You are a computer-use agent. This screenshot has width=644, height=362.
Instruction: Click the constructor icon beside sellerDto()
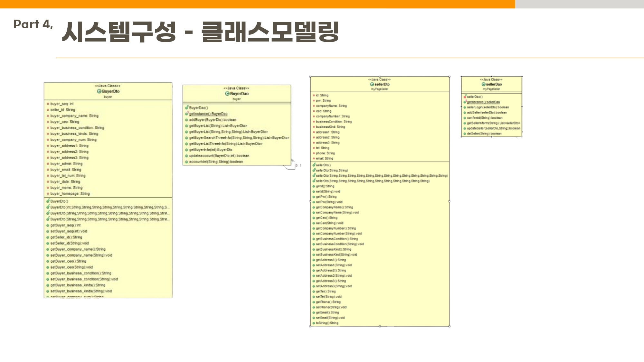[x=314, y=165]
